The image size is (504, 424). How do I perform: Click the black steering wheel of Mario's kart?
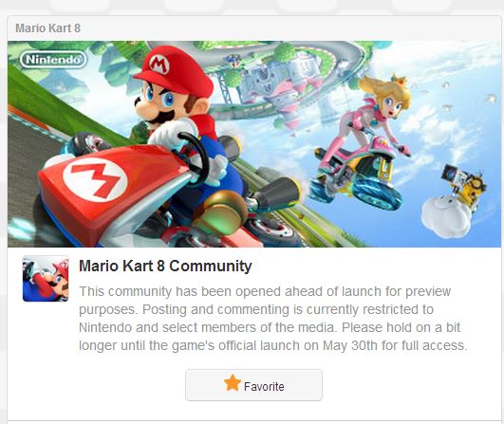[x=195, y=156]
